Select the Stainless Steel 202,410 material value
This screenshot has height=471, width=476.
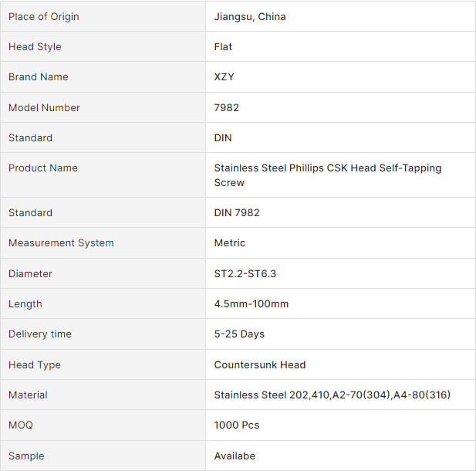coord(332,395)
